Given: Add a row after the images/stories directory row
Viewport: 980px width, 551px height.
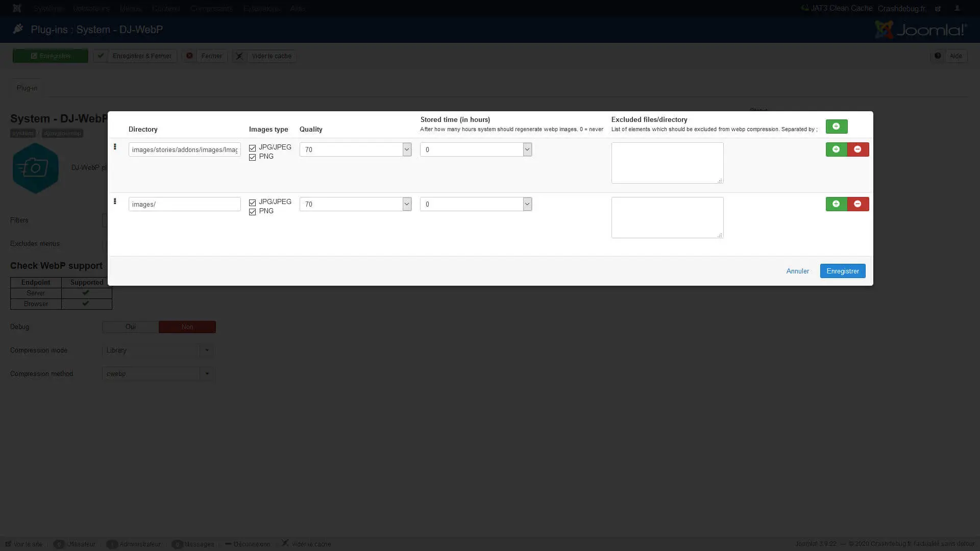Looking at the screenshot, I should click(x=836, y=149).
